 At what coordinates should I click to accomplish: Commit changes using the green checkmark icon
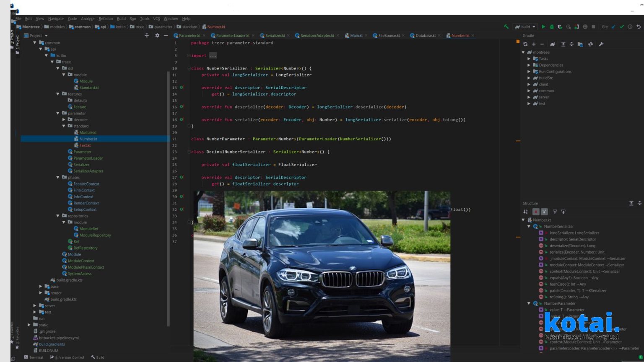point(621,26)
